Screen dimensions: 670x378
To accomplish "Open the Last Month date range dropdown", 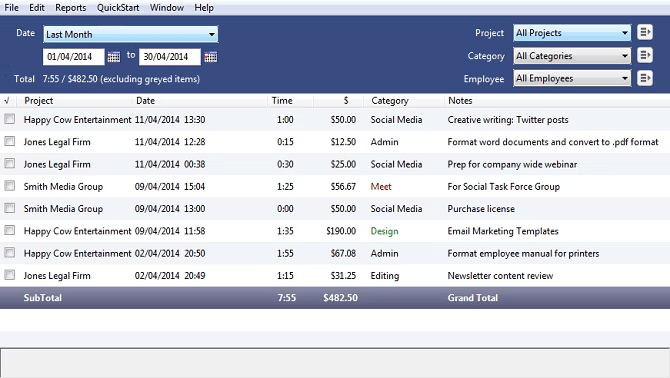I will pyautogui.click(x=130, y=34).
